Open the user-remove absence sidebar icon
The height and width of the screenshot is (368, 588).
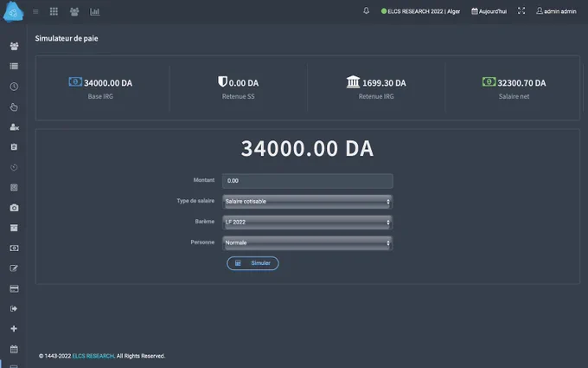coord(14,127)
